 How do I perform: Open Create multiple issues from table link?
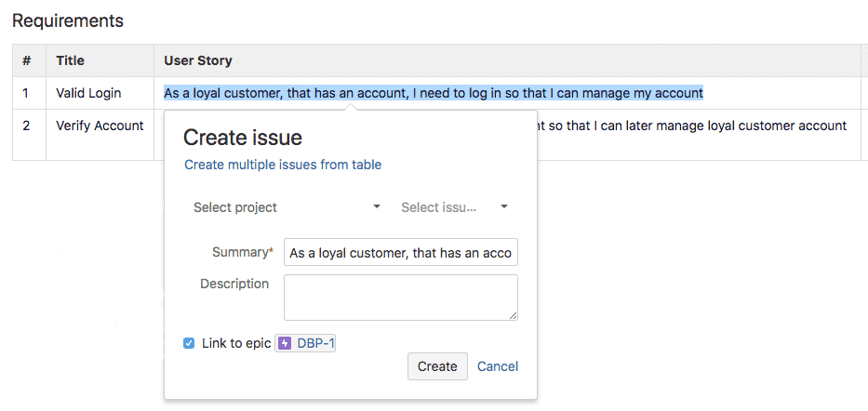283,165
